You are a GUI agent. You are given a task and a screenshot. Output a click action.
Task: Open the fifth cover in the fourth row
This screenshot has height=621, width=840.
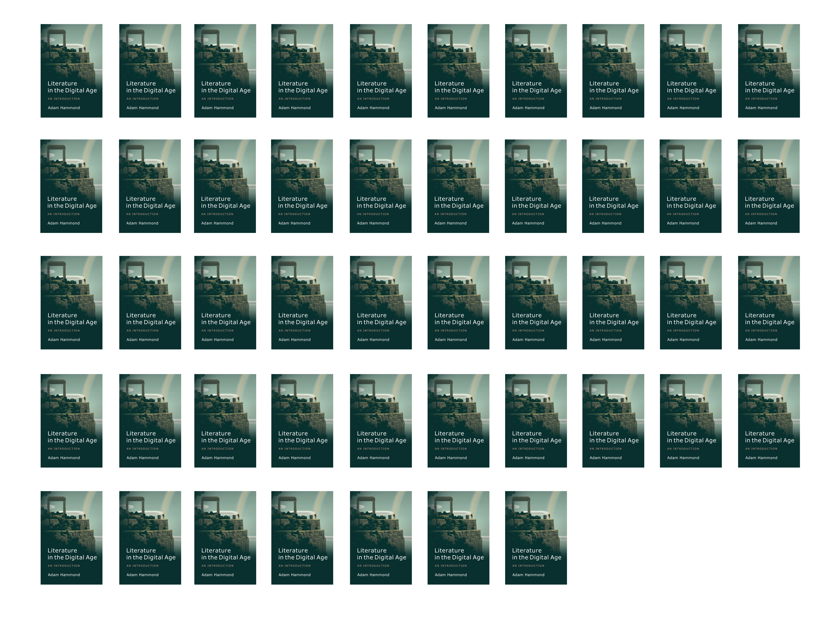381,421
